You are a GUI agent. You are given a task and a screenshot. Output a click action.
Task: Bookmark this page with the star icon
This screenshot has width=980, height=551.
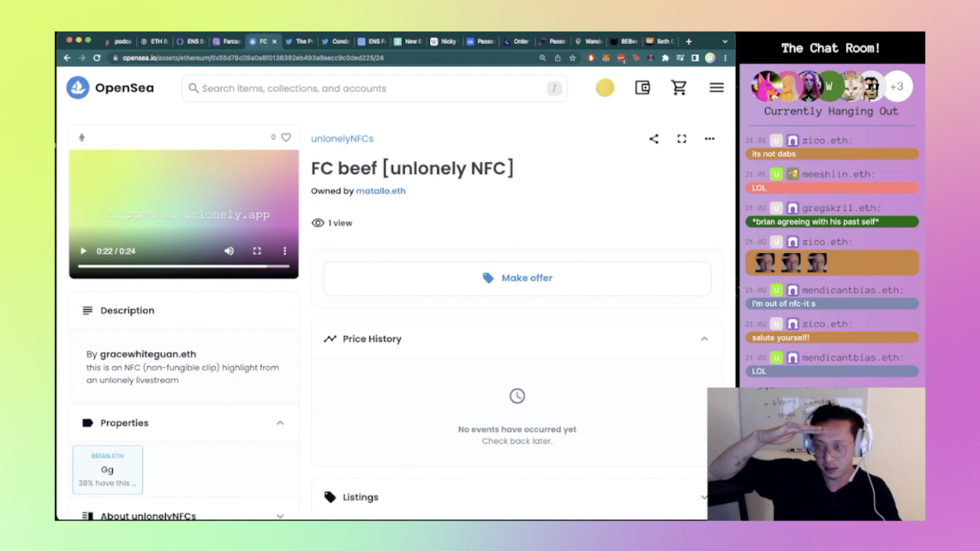(x=573, y=58)
